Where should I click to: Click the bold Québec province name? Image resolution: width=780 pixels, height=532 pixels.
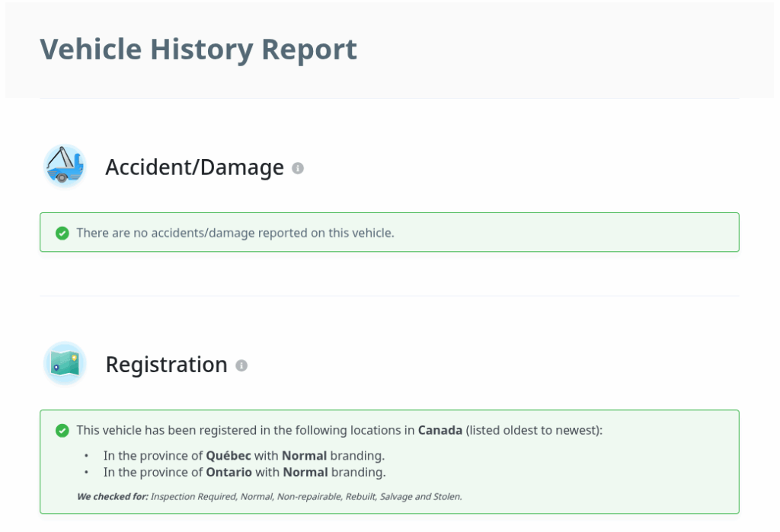[229, 456]
